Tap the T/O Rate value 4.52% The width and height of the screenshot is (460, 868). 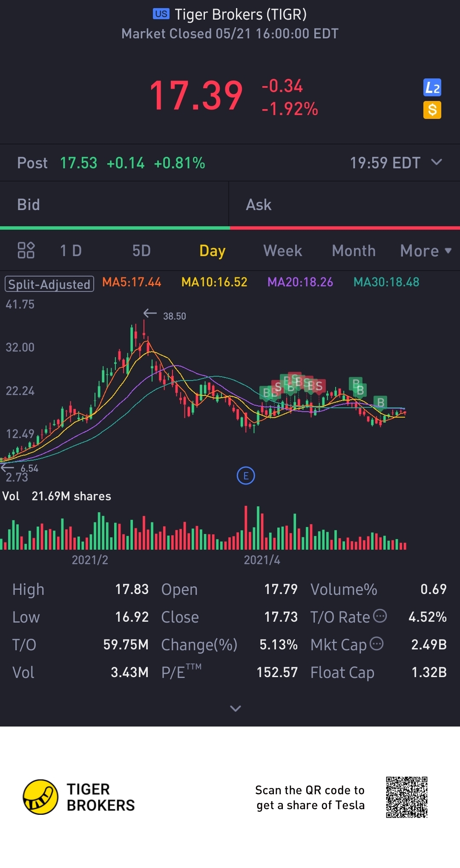428,617
